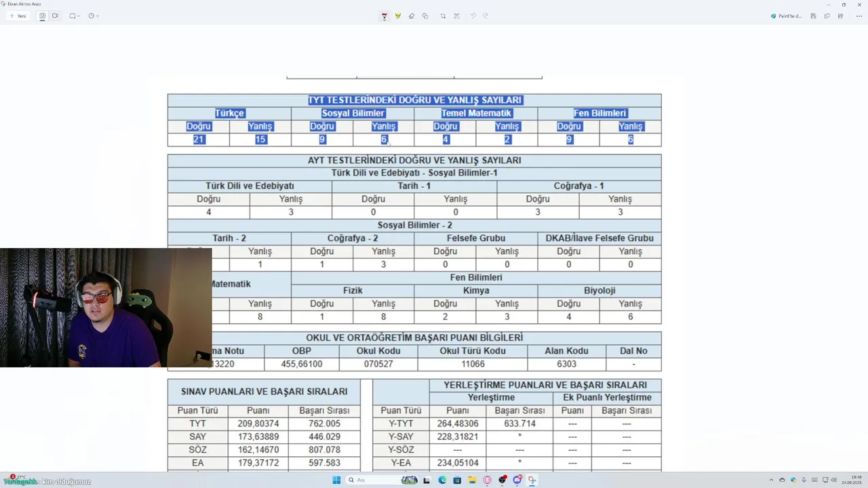The height and width of the screenshot is (488, 868).
Task: Open Discord from the taskbar
Action: pos(517,480)
